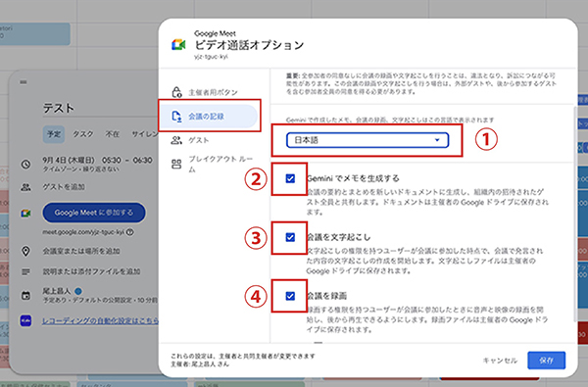Click 会議室または場所を追加
588x387 pixels.
point(81,251)
